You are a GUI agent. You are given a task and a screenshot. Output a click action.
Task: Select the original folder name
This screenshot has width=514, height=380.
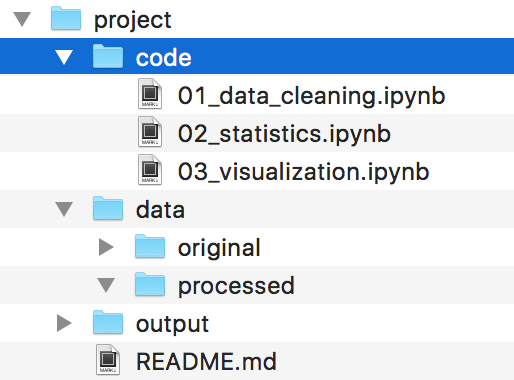(x=219, y=248)
